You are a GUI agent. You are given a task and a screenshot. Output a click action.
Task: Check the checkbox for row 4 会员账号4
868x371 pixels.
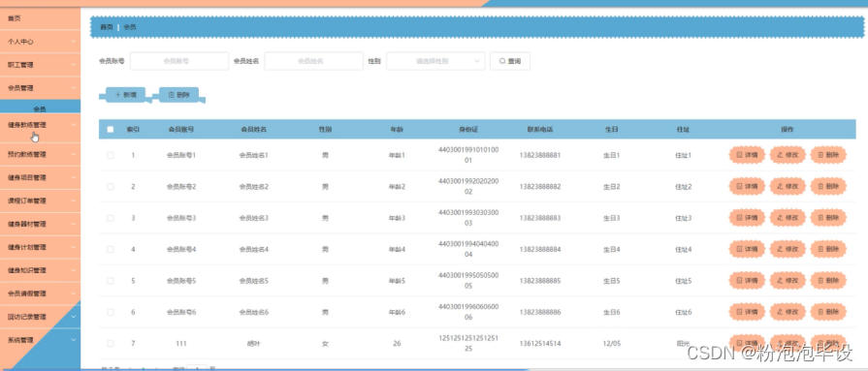[x=111, y=249]
